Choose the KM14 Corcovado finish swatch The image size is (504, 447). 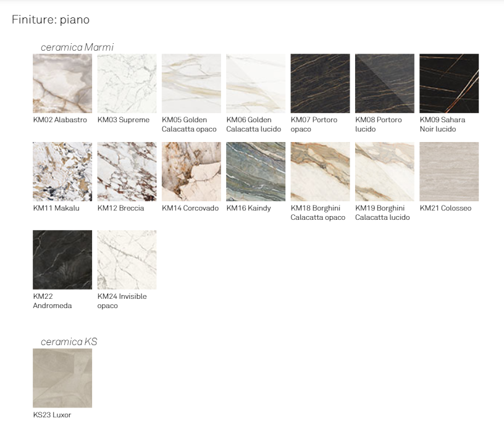tap(191, 172)
